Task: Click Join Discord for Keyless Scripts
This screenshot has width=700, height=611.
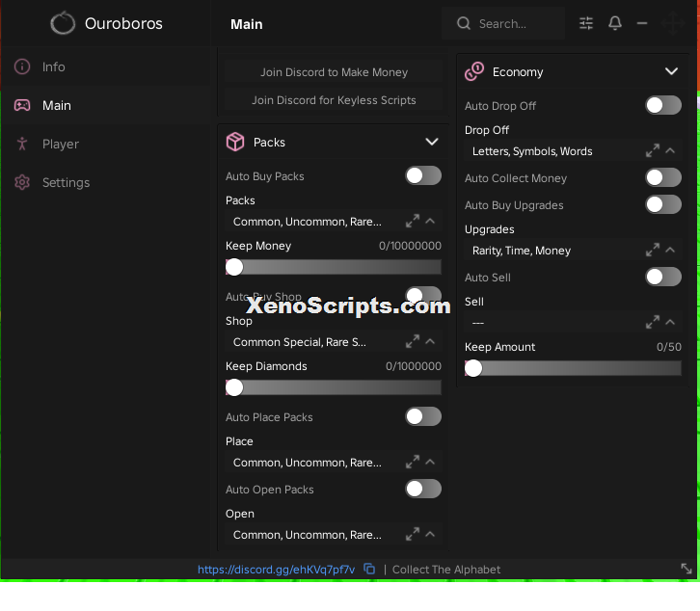Action: click(x=334, y=100)
